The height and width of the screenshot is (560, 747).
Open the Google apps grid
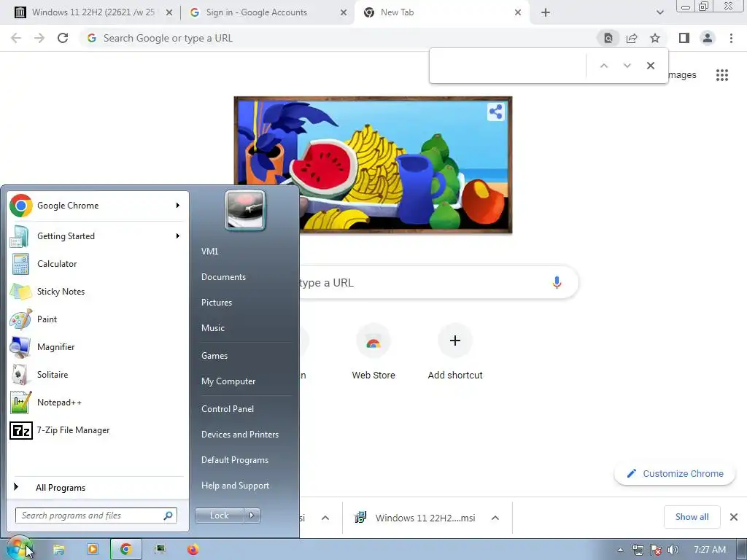722,75
